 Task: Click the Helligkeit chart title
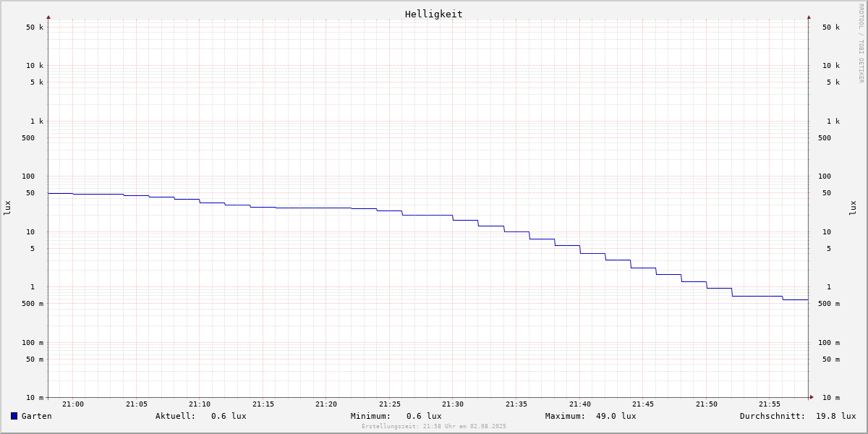pyautogui.click(x=433, y=14)
